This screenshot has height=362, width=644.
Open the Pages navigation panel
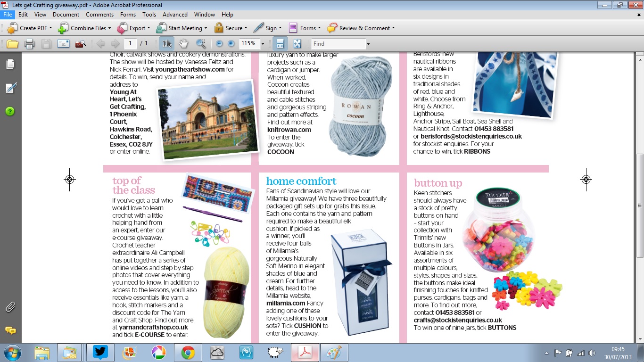[10, 64]
